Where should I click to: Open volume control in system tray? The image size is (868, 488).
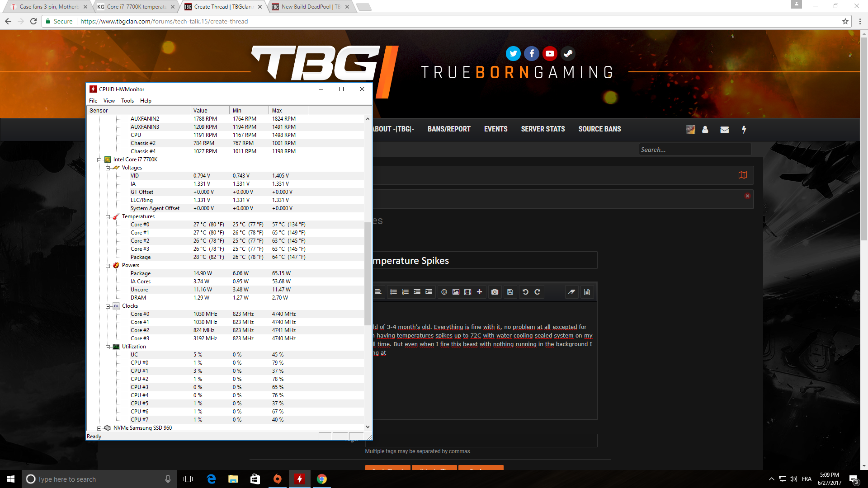[793, 479]
